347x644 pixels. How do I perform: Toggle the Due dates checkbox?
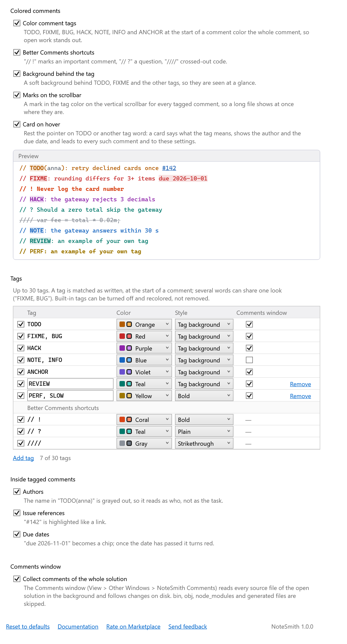pyautogui.click(x=17, y=534)
